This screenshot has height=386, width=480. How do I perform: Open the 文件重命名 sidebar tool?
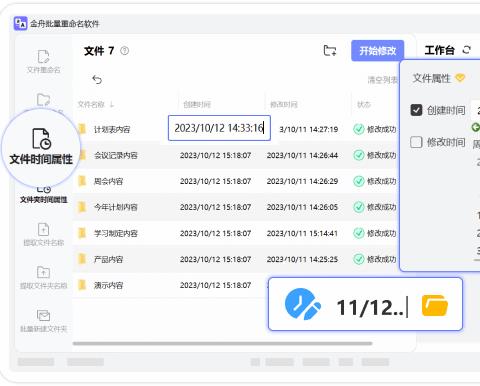pos(43,62)
